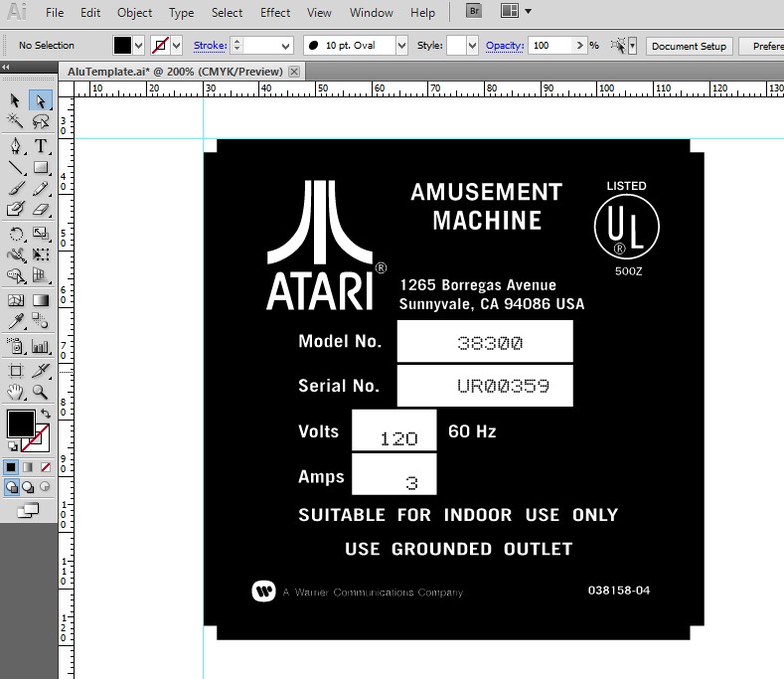Open the select similar options dropdown
The image size is (784, 679).
633,46
